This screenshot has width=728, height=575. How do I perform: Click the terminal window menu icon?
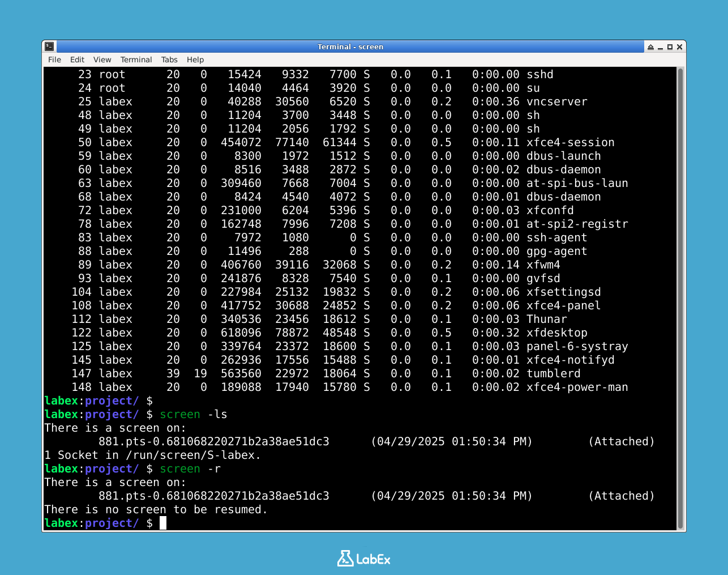pyautogui.click(x=50, y=46)
